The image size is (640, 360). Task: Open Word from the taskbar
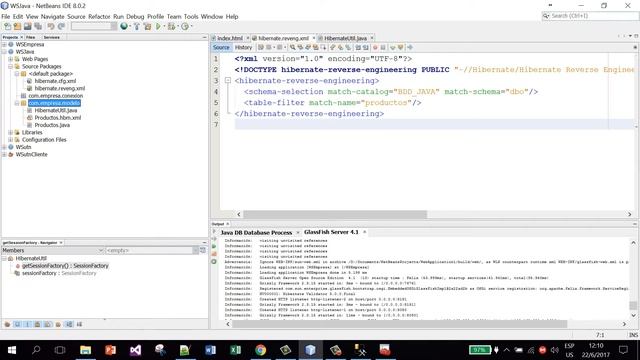210,350
